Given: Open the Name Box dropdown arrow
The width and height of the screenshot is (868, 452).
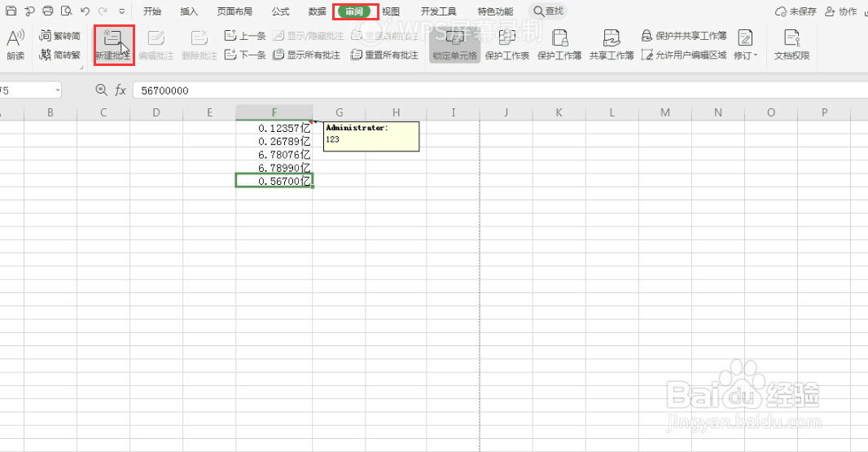Looking at the screenshot, I should coord(57,90).
